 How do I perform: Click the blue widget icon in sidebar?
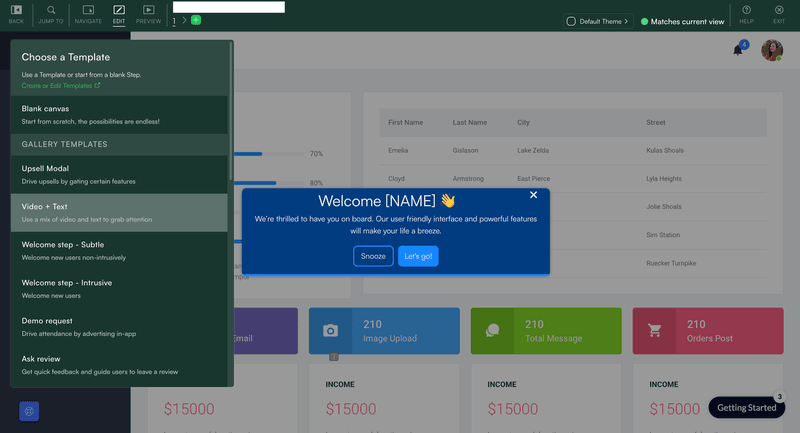click(x=29, y=411)
